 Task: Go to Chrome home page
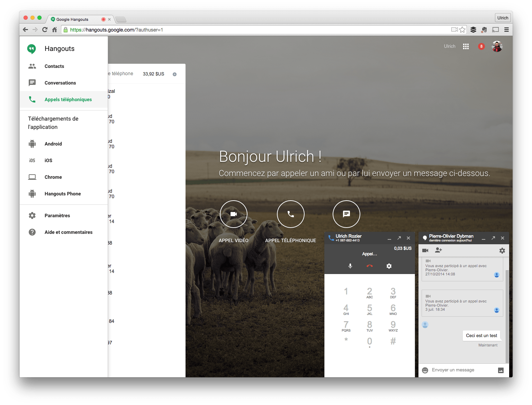click(54, 30)
